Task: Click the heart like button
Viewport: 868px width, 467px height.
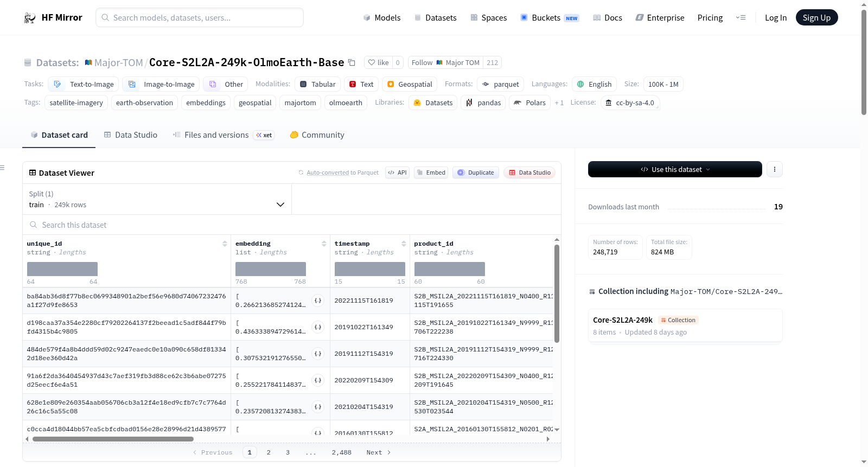Action: pos(378,62)
